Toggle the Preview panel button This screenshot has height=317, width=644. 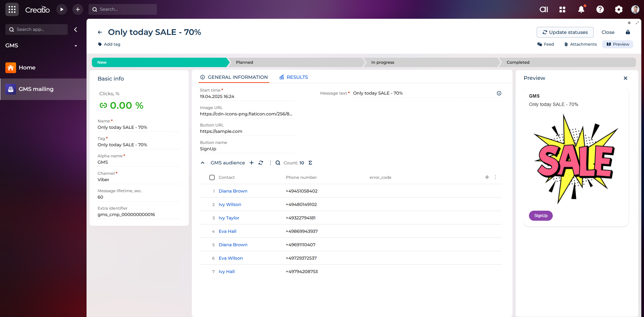(618, 44)
